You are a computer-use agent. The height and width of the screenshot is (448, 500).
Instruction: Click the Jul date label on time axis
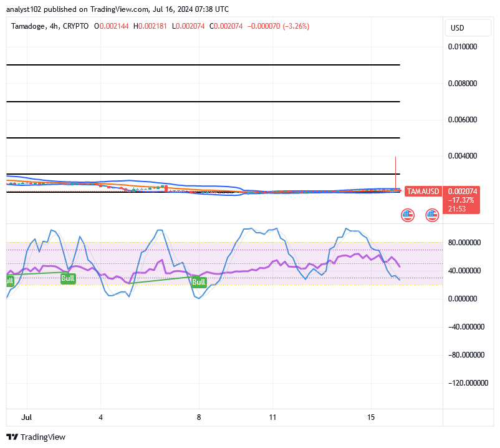[x=26, y=417]
